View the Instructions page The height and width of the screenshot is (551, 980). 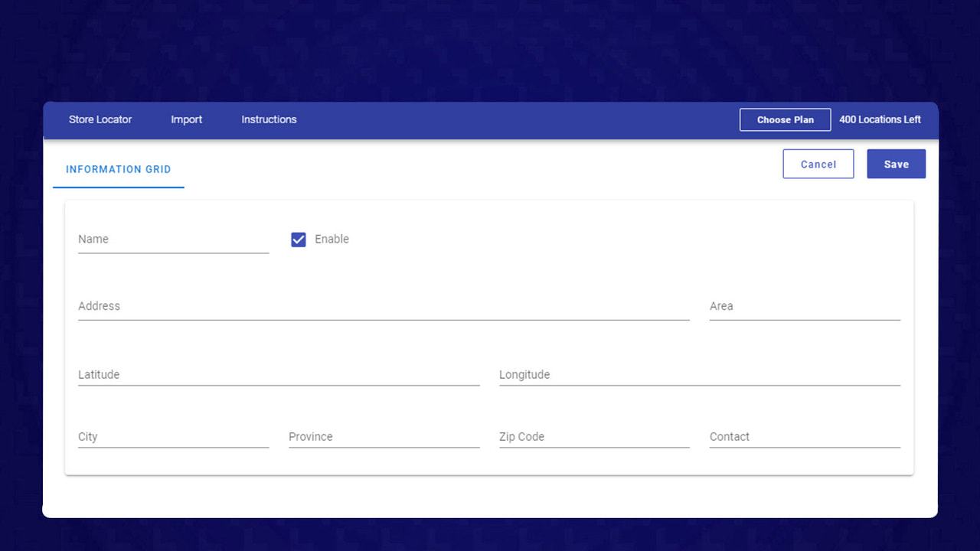(268, 119)
